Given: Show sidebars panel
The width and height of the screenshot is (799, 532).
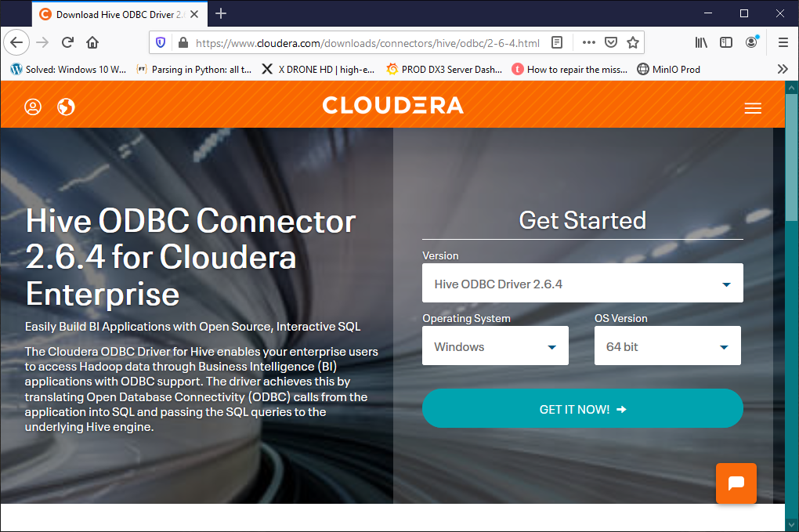Looking at the screenshot, I should point(726,42).
